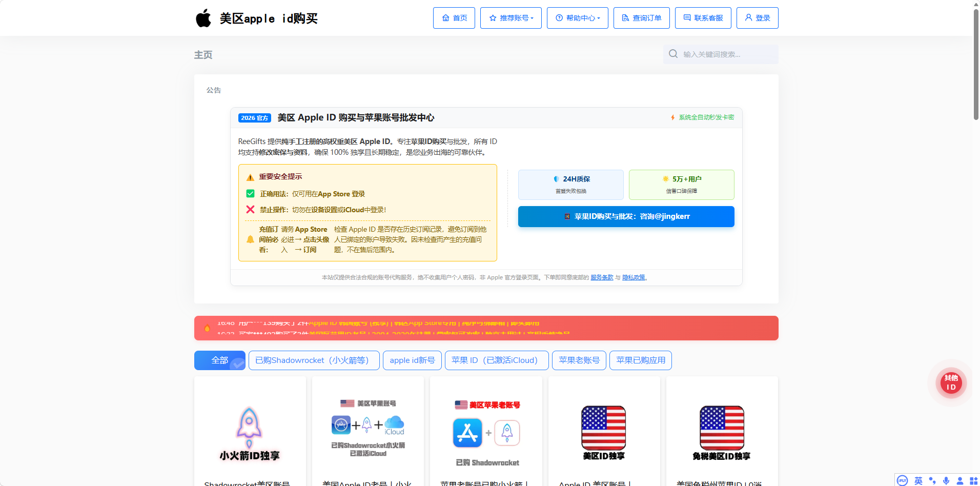The image size is (980, 486).
Task: Select the 苹果老账号 tab
Action: click(579, 360)
